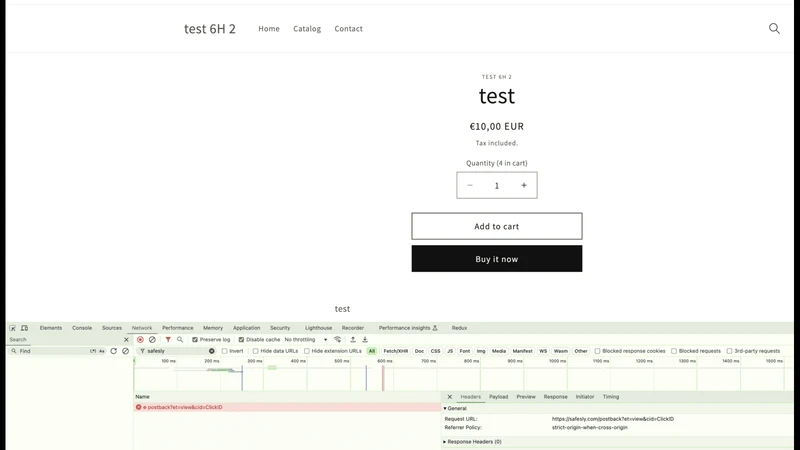Image resolution: width=800 pixels, height=450 pixels.
Task: Go to the Catalog page link
Action: point(307,29)
